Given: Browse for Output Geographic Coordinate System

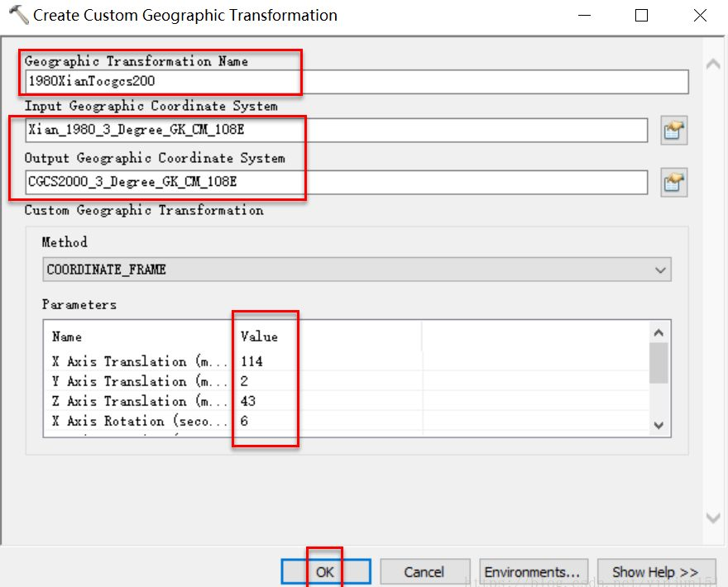Looking at the screenshot, I should tap(674, 182).
